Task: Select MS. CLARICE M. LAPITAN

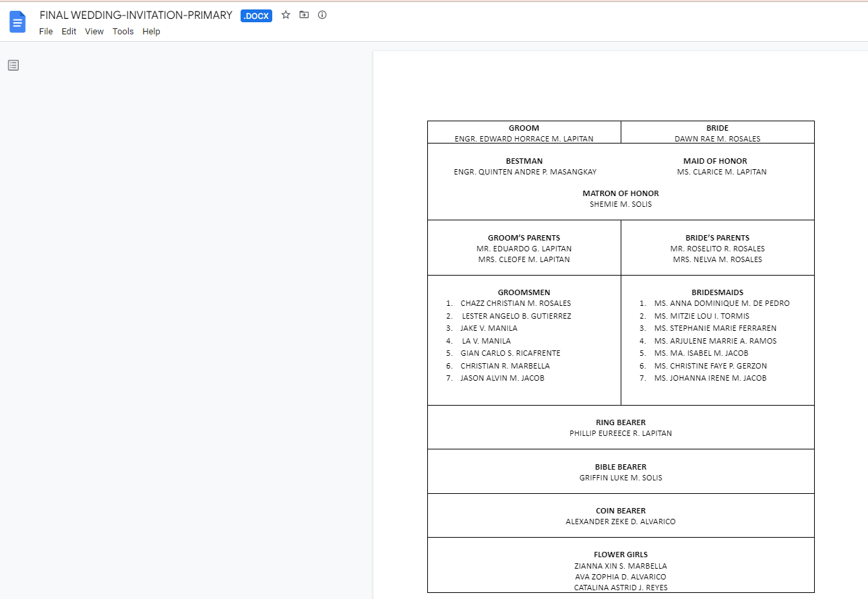Action: [722, 172]
